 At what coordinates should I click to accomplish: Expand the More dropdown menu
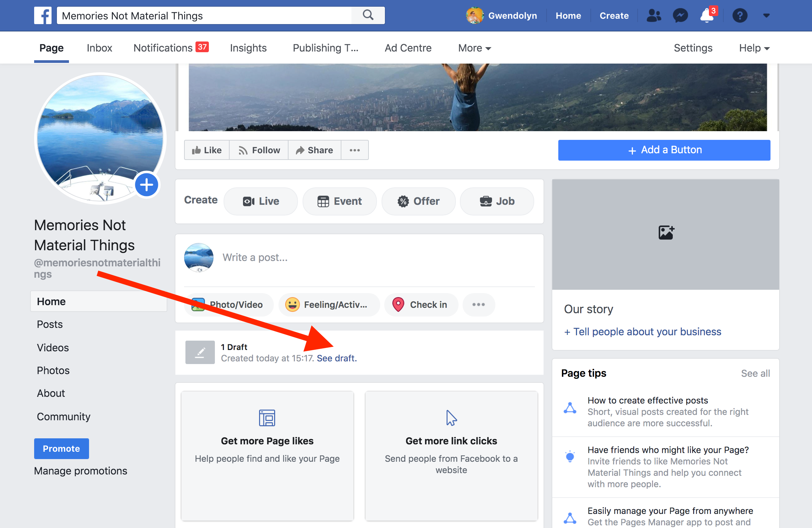(x=474, y=48)
